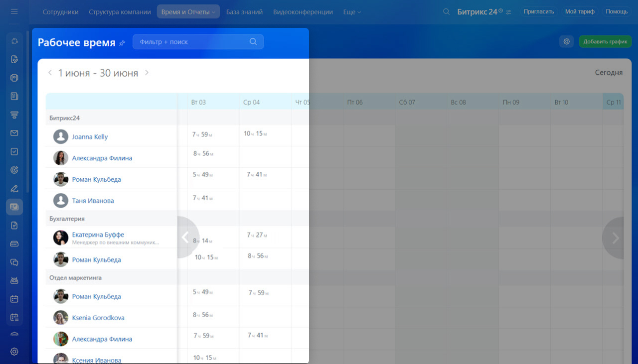638x364 pixels.
Task: Click the Ср 11 column header
Action: click(614, 102)
